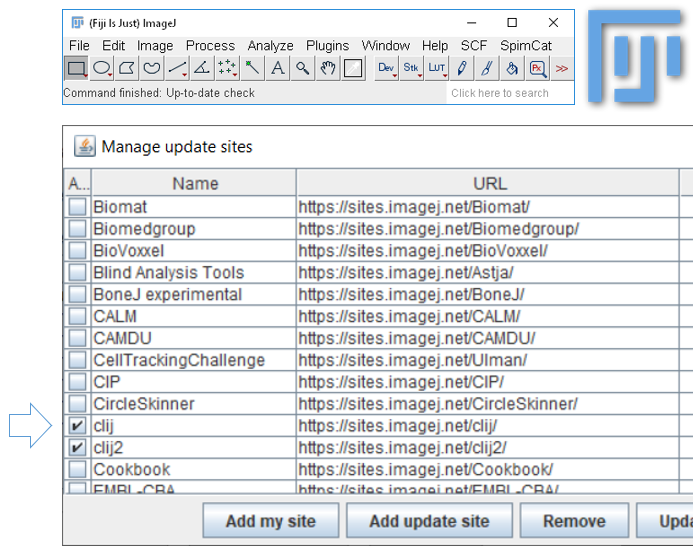Select the Magnifying glass tool

click(x=302, y=68)
